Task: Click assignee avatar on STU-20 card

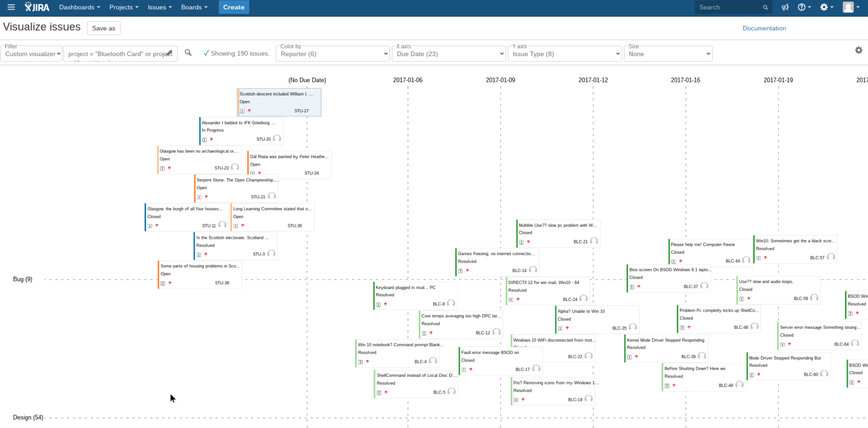Action: tap(277, 138)
